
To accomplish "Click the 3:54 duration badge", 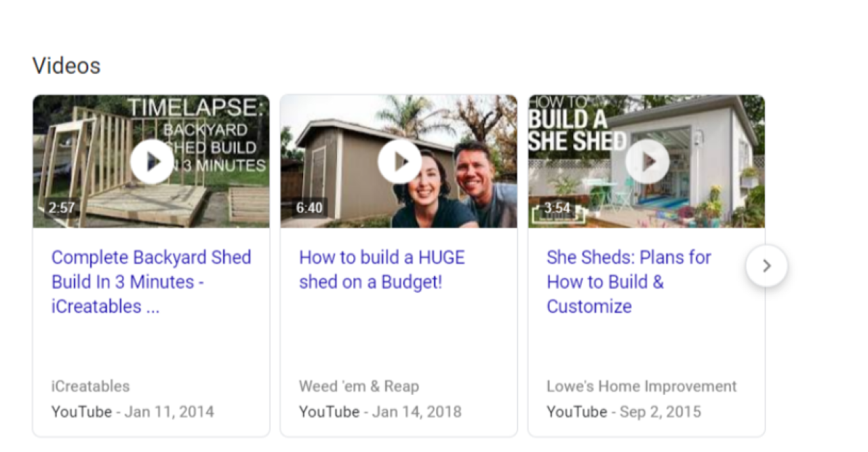I will click(557, 208).
